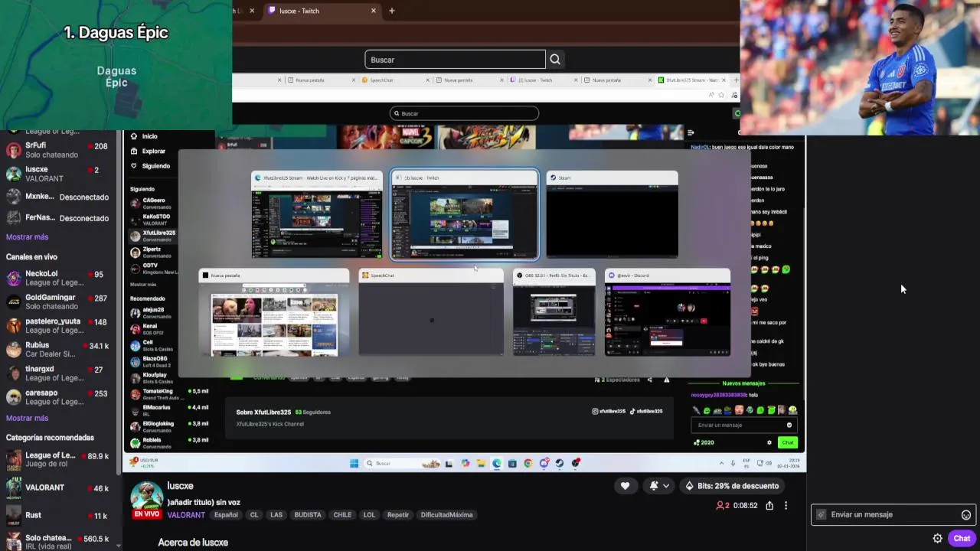Select SpeechChat tab in streamed browser
Image resolution: width=980 pixels, height=551 pixels.
(394, 80)
